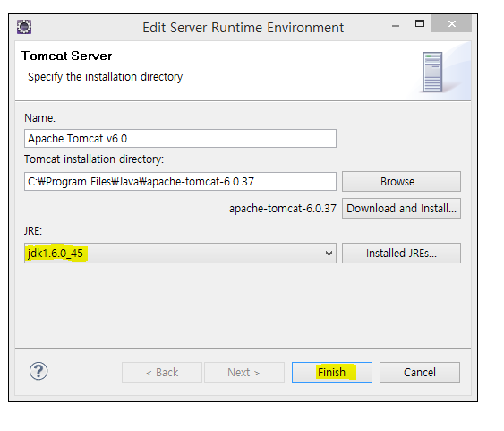Click the Tomcat installation directory field
Screen dimensions: 504x431
point(180,181)
